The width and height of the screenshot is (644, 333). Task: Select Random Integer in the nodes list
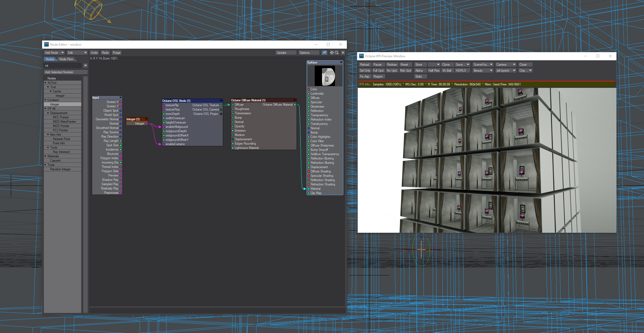coord(61,169)
